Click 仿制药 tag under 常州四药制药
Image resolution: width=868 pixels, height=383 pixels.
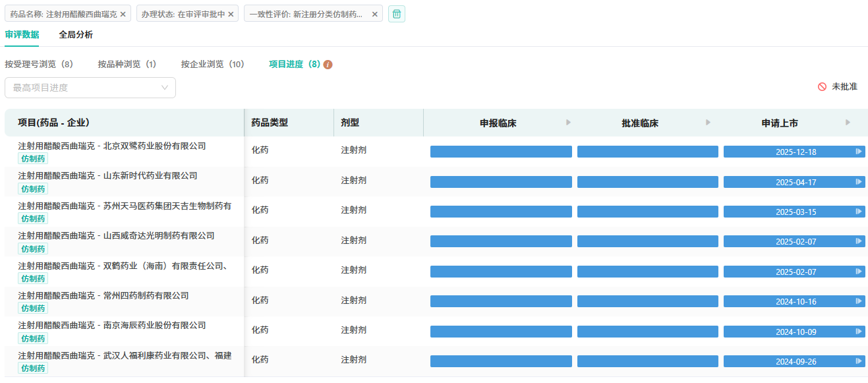click(x=33, y=309)
